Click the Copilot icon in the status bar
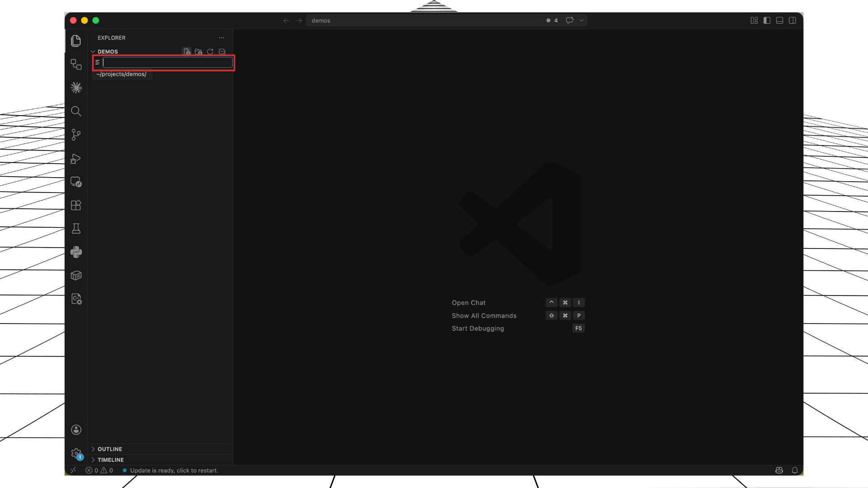The width and height of the screenshot is (868, 488). [779, 470]
